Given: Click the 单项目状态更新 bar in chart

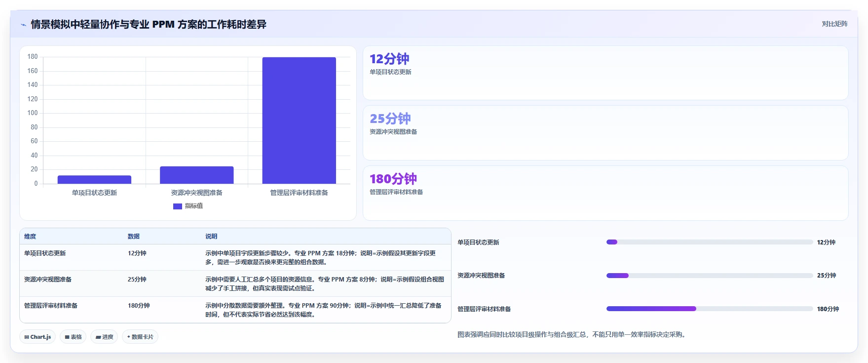Looking at the screenshot, I should pyautogui.click(x=94, y=180).
